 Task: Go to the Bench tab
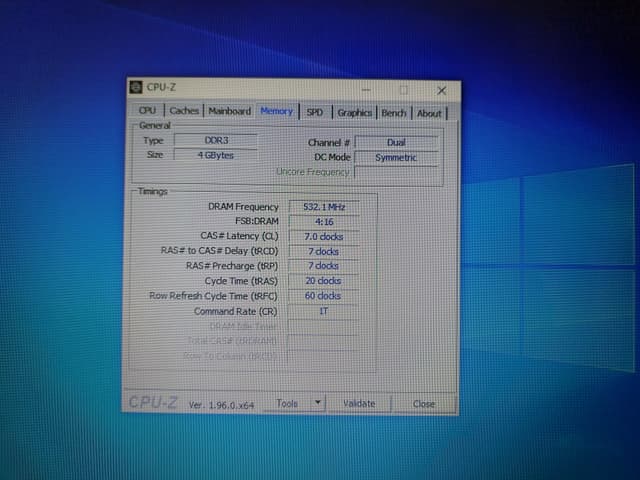[x=394, y=113]
